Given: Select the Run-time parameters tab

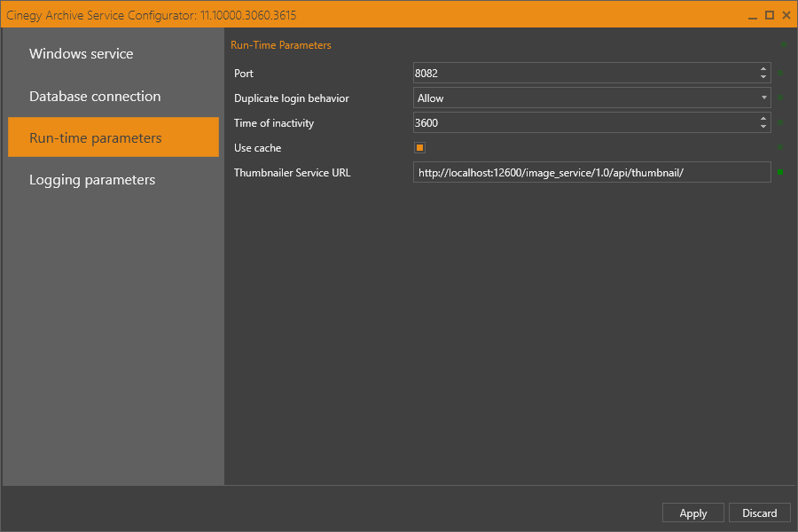Looking at the screenshot, I should (x=113, y=137).
